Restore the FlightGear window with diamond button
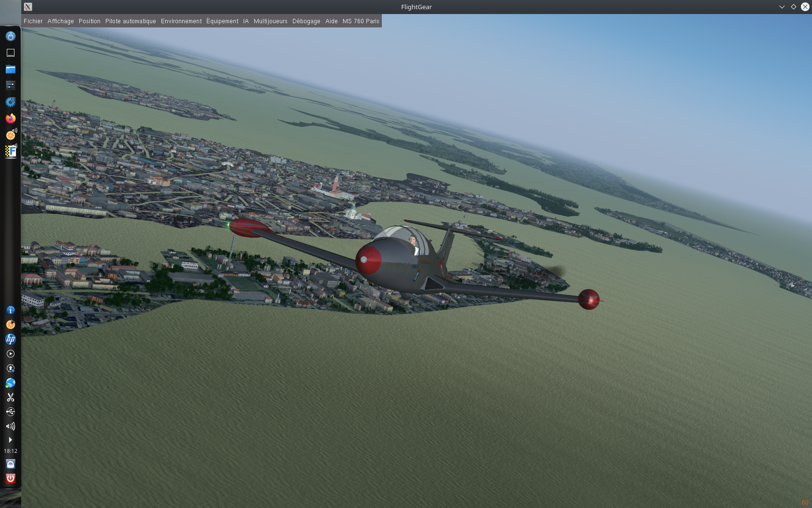 [793, 7]
